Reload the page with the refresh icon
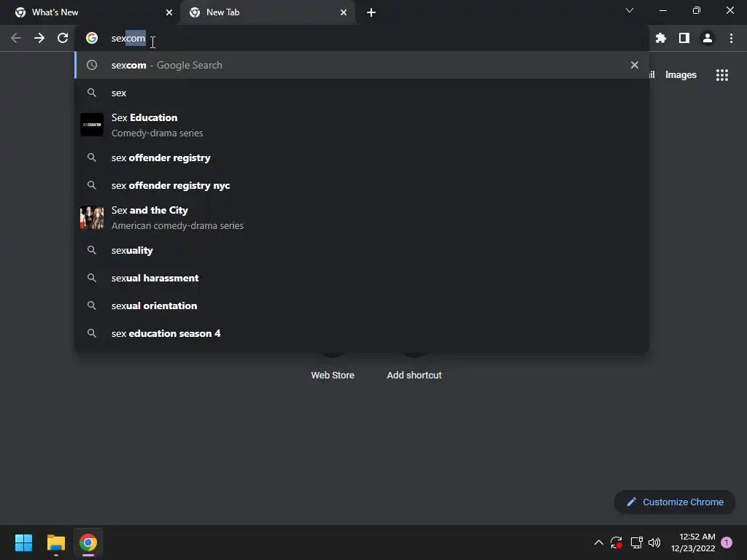The image size is (747, 560). [x=63, y=38]
